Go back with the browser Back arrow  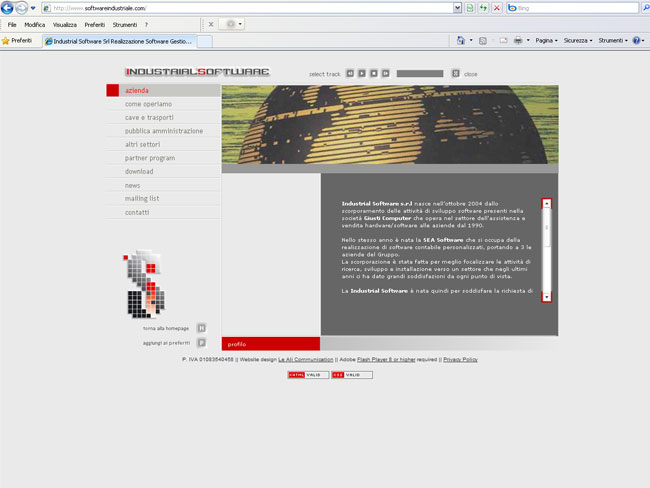click(x=7, y=7)
